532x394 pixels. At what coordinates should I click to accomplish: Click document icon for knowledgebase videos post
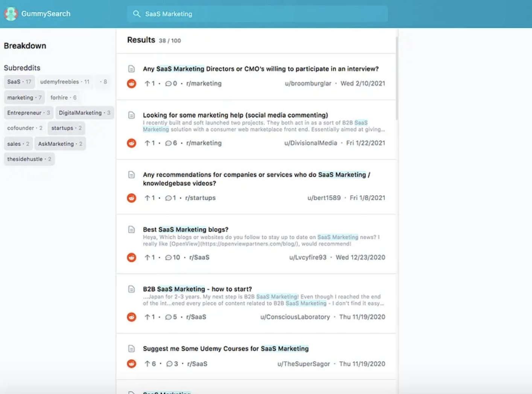[x=131, y=174]
